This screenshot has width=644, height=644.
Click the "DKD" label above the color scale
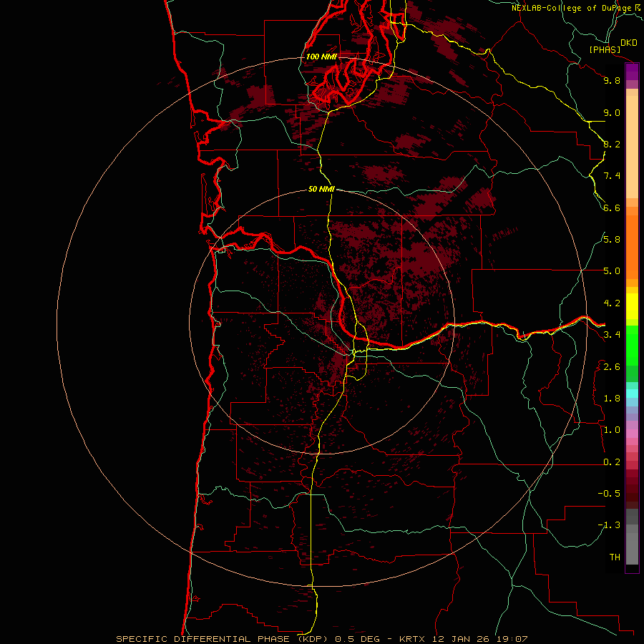(629, 43)
